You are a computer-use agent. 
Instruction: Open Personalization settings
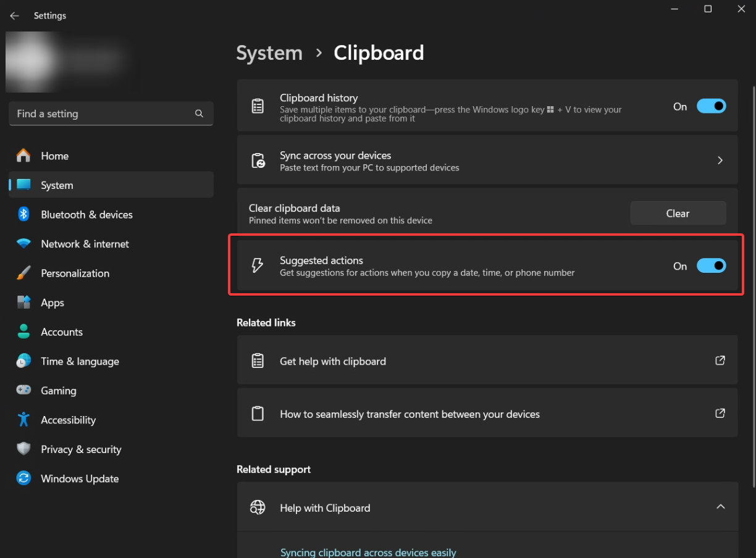coord(111,273)
